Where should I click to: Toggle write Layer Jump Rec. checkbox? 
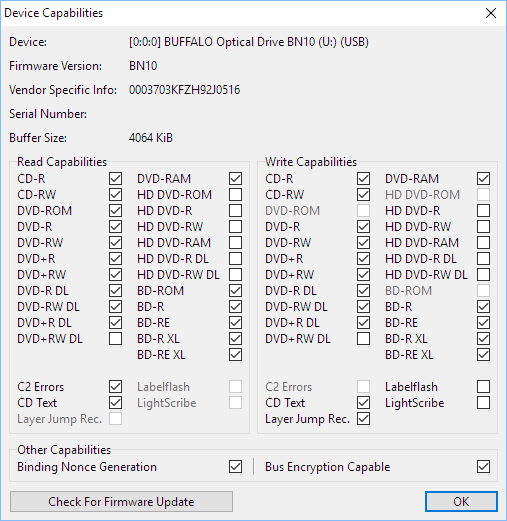[x=363, y=419]
